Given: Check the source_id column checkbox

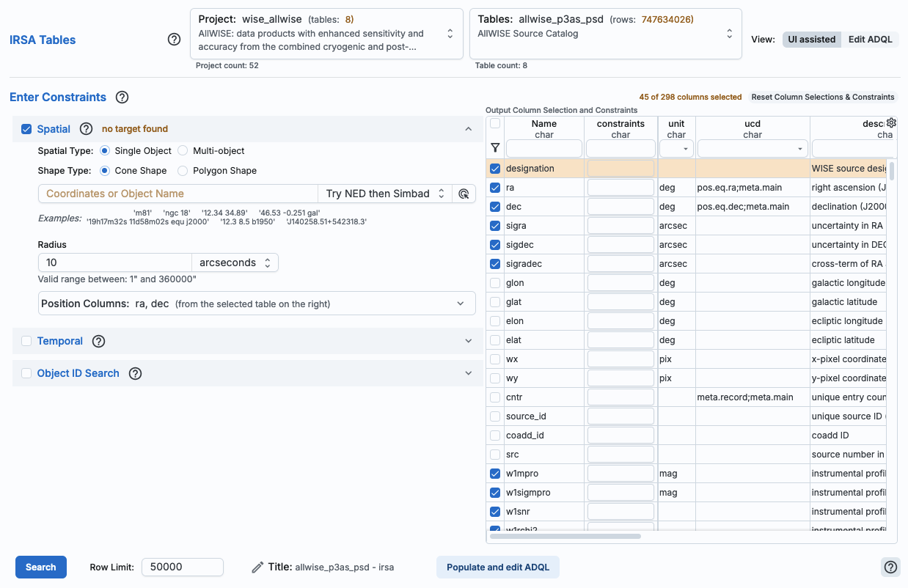Looking at the screenshot, I should pyautogui.click(x=495, y=416).
